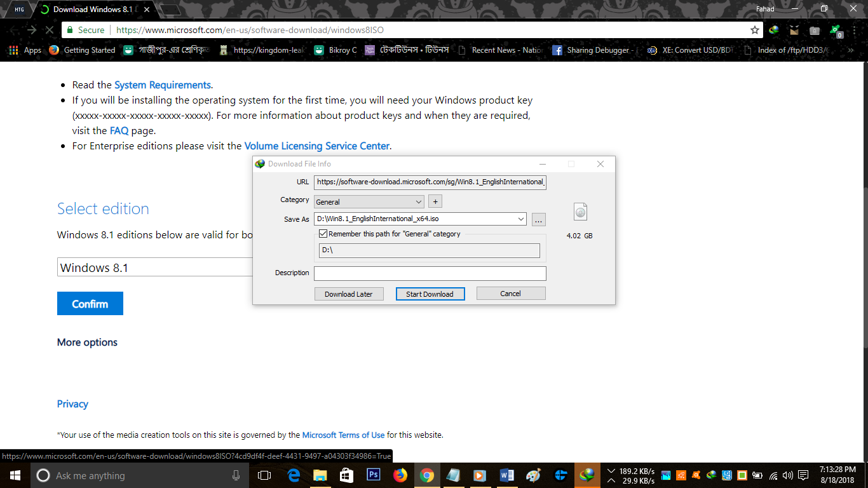Cancel the Download File Info dialog

pos(511,294)
